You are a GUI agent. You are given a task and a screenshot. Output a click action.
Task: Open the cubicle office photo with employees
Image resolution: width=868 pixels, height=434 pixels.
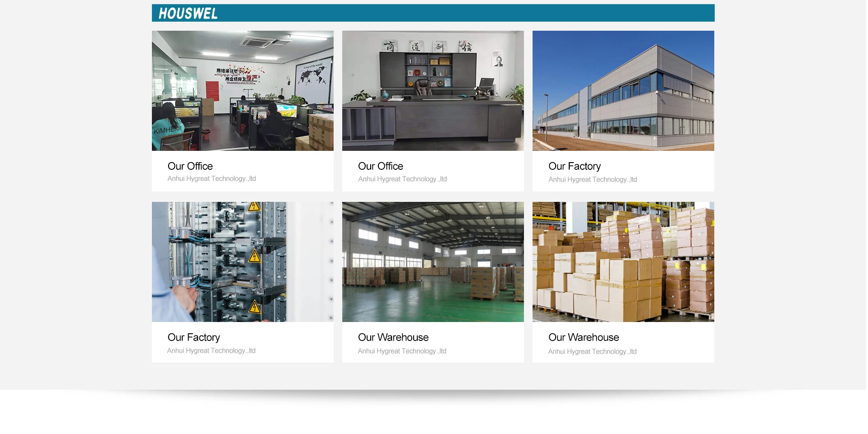(243, 91)
